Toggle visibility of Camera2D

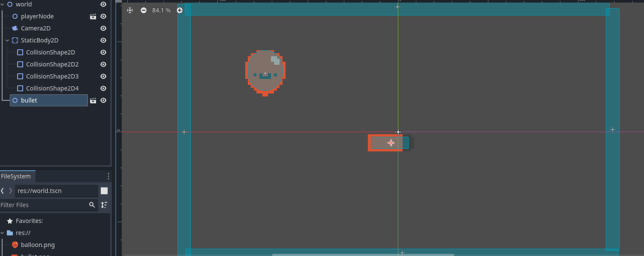[104, 28]
